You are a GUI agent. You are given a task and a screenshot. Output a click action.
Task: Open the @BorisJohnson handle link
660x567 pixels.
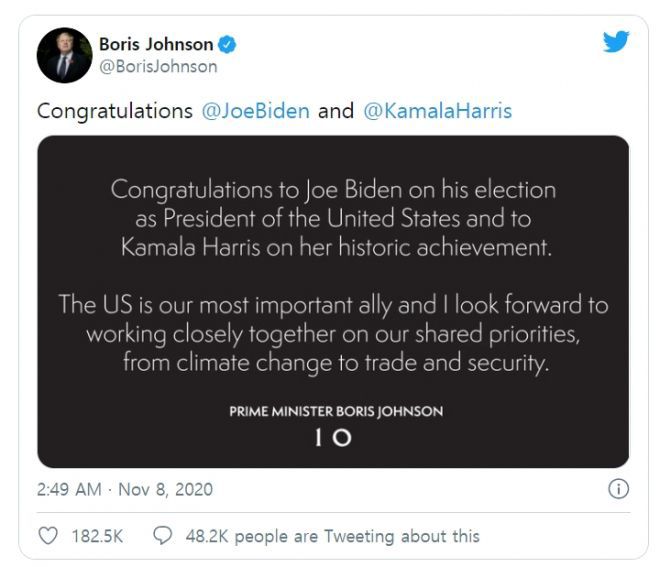click(x=158, y=67)
